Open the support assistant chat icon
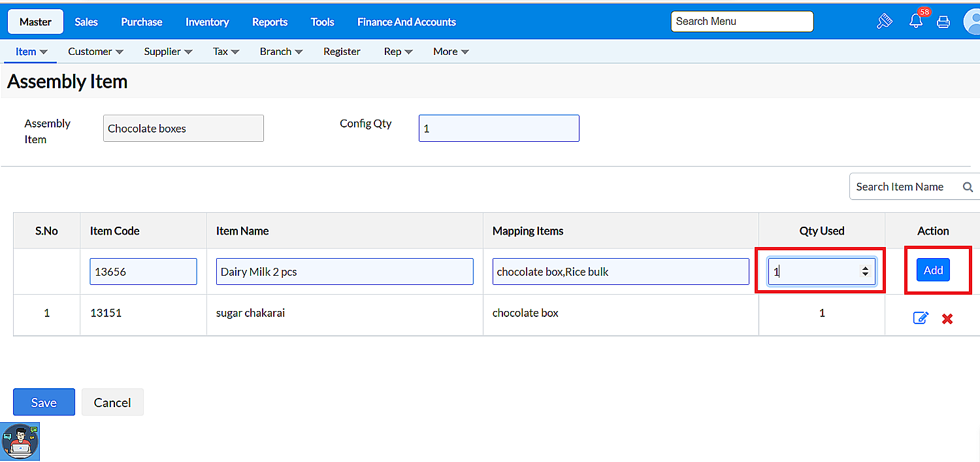Image resolution: width=980 pixels, height=462 pixels. point(20,442)
